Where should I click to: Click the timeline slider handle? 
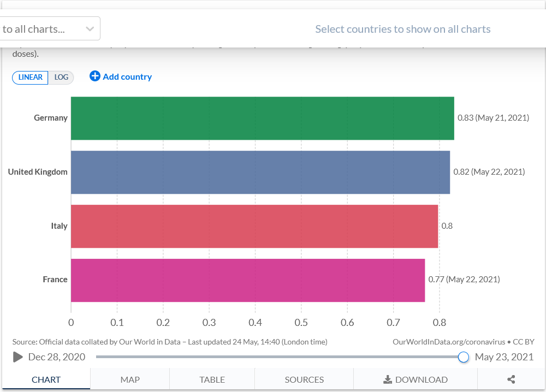[x=464, y=357]
